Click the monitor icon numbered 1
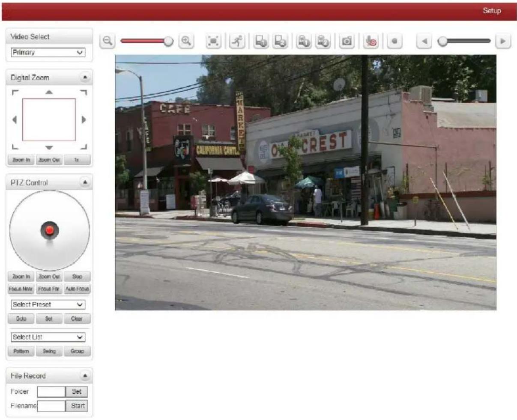517x420 pixels. tap(261, 41)
